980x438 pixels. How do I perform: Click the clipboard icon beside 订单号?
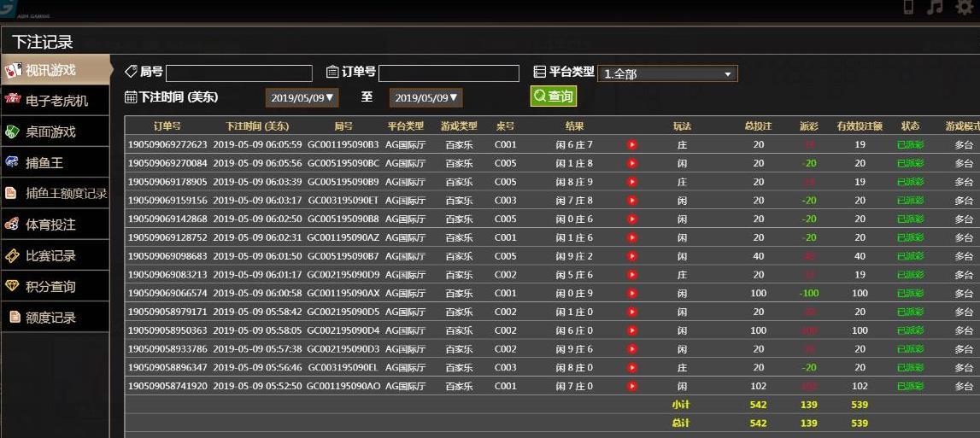coord(332,72)
